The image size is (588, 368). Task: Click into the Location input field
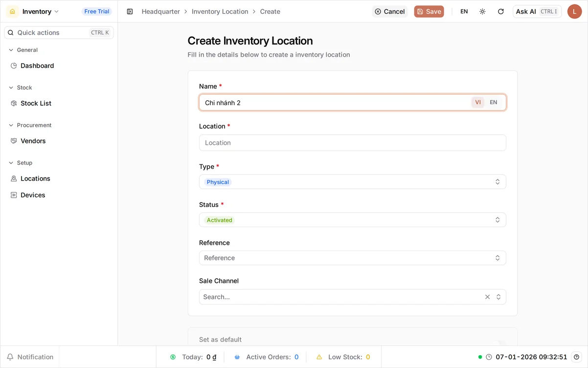(352, 143)
